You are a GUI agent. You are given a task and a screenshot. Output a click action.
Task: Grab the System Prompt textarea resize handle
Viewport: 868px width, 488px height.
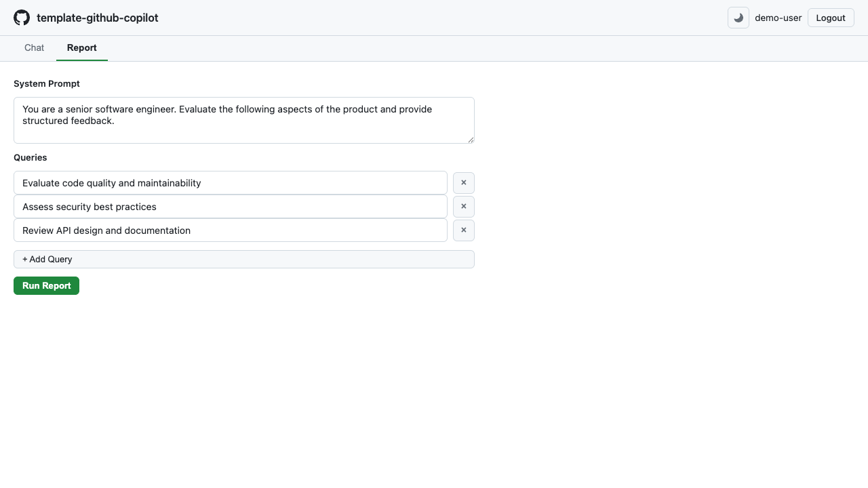pyautogui.click(x=471, y=140)
